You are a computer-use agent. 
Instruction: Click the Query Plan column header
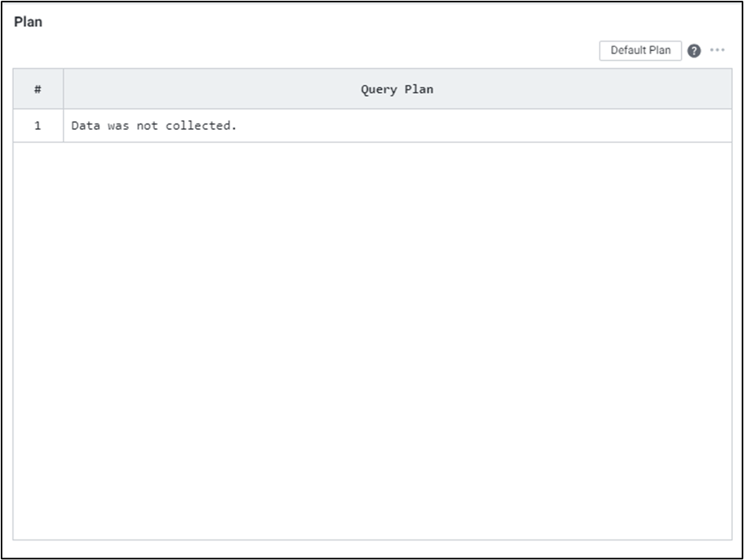tap(397, 89)
